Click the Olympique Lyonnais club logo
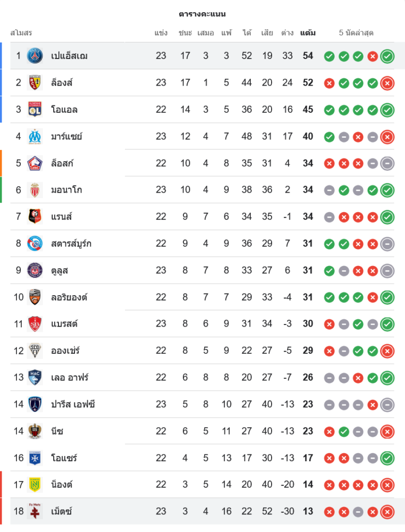The image size is (405, 532). (x=35, y=110)
